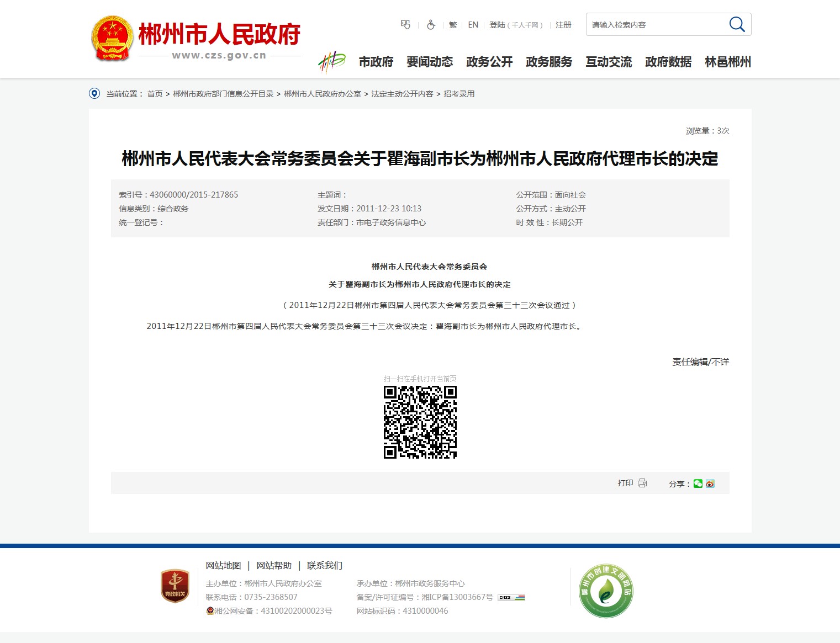The image size is (840, 643).
Task: Click the printer icon next to 打印
Action: (x=642, y=483)
